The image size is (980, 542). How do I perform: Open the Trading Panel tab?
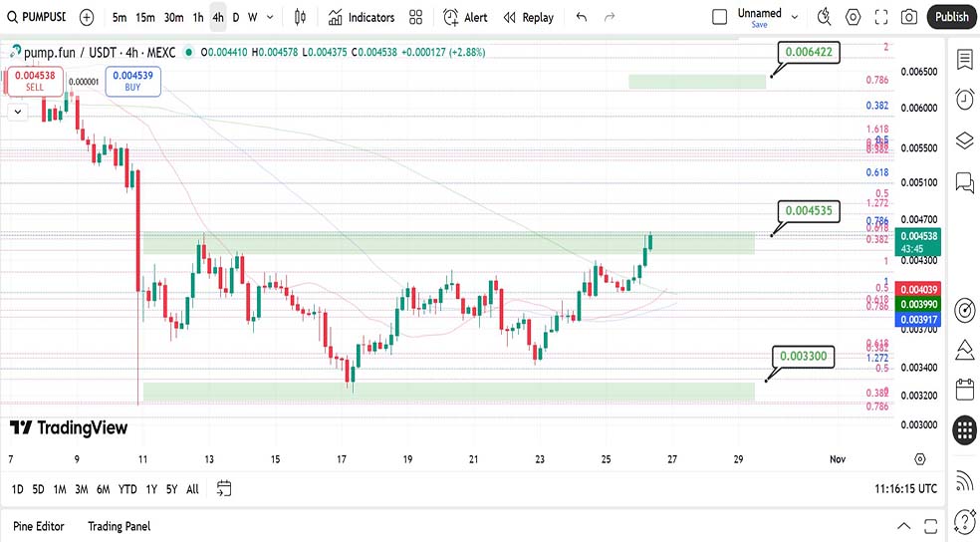click(119, 526)
